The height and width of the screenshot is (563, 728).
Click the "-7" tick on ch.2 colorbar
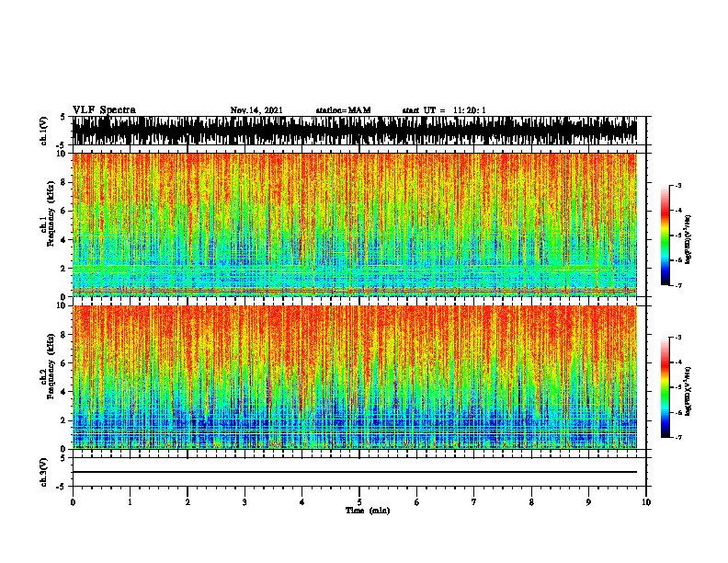click(677, 437)
